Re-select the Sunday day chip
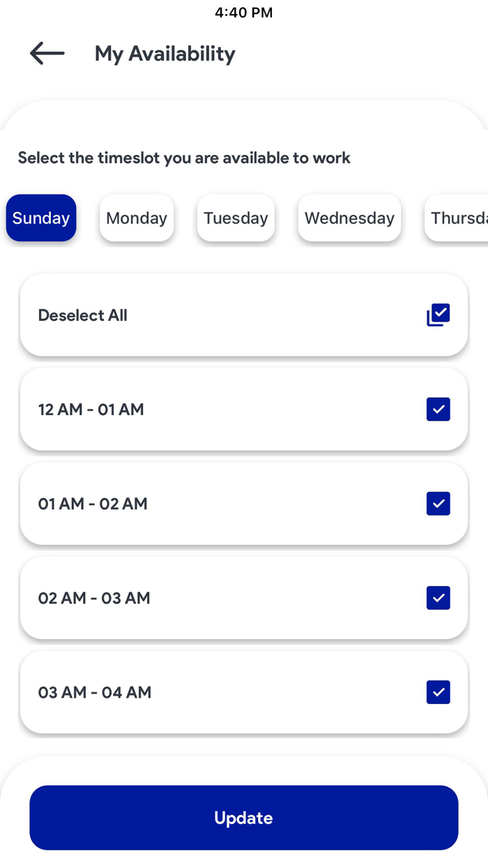Viewport: 488px width, 868px height. coord(40,218)
